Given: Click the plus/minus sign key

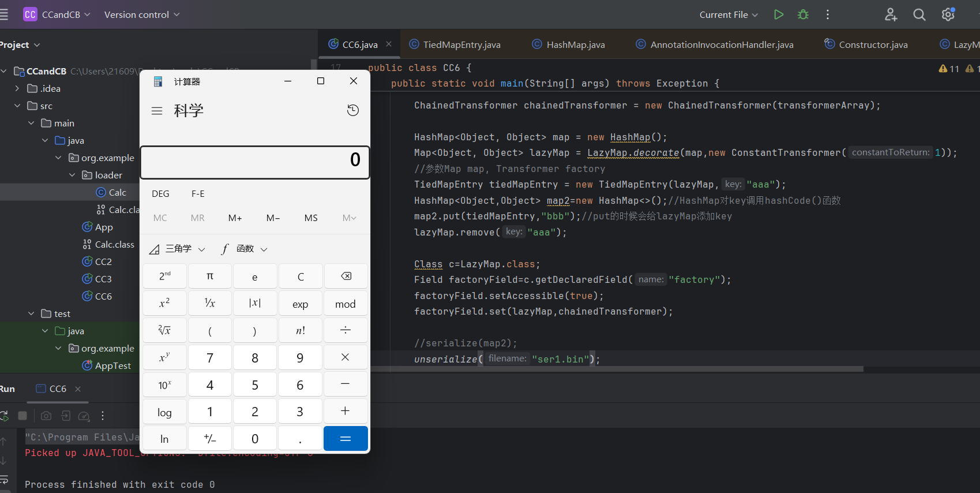Looking at the screenshot, I should 210,439.
